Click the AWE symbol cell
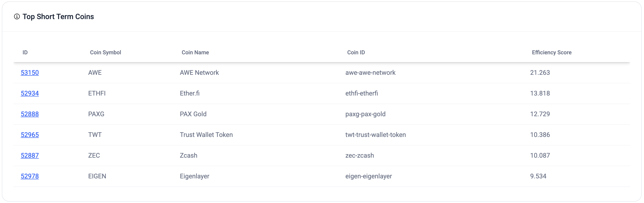The height and width of the screenshot is (203, 644). [95, 72]
